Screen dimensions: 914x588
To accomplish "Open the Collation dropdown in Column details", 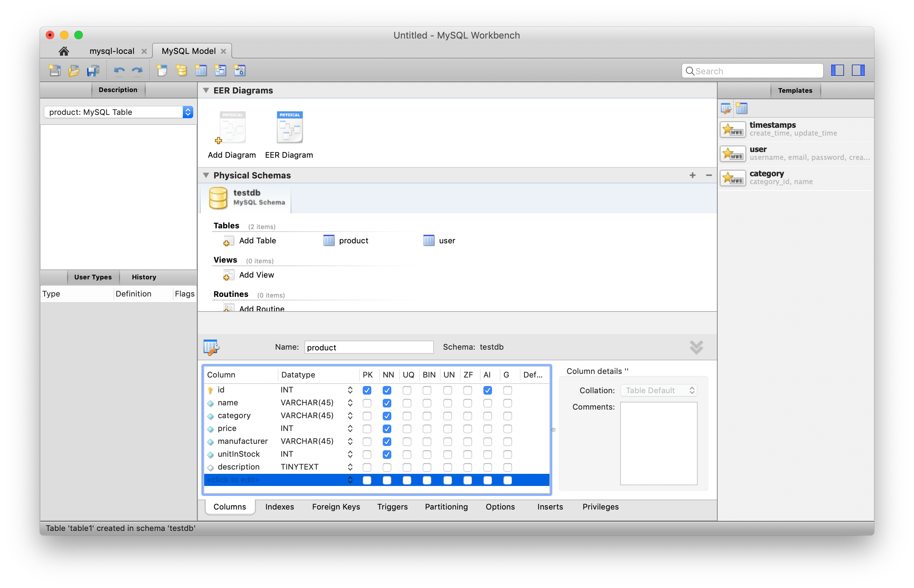I will coord(658,390).
